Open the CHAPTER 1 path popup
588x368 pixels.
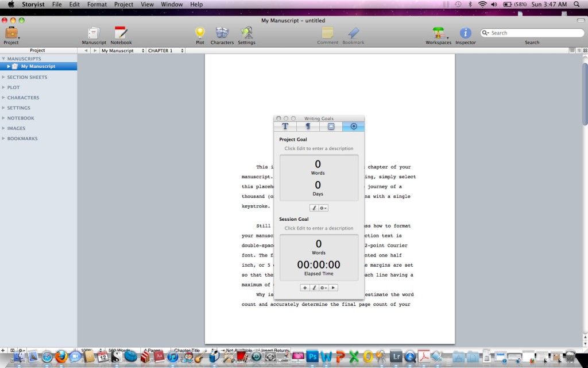[x=166, y=51]
